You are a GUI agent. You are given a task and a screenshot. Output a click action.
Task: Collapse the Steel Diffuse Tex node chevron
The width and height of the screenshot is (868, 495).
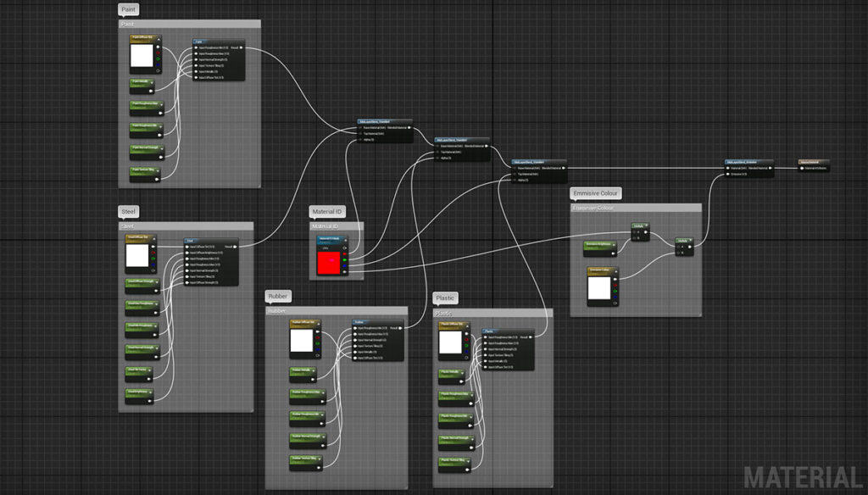coord(154,239)
